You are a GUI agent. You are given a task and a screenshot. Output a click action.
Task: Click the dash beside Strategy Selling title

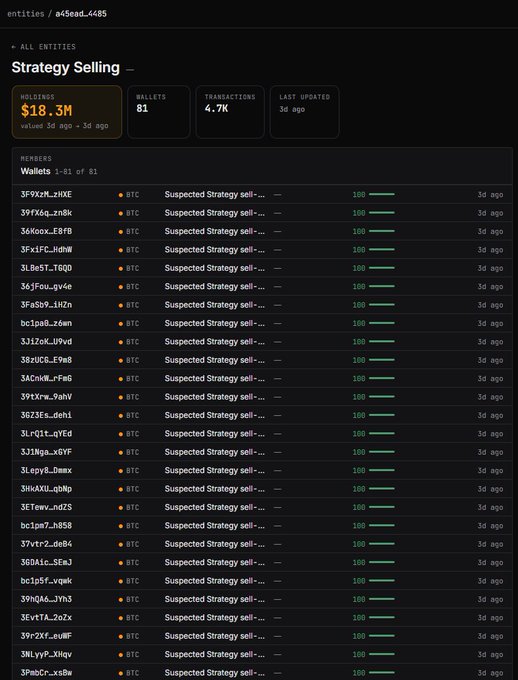[130, 69]
